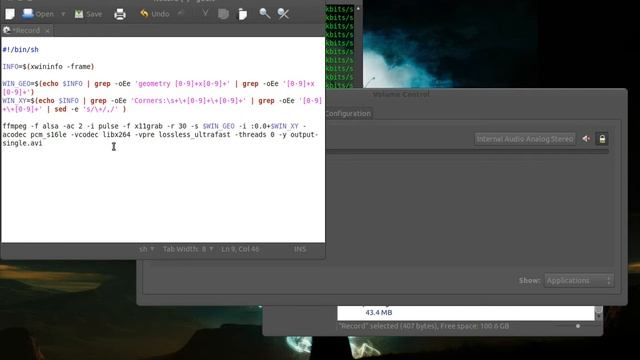Image resolution: width=640 pixels, height=360 pixels.
Task: Adjust the file manager zoom slider
Action: (x=578, y=326)
